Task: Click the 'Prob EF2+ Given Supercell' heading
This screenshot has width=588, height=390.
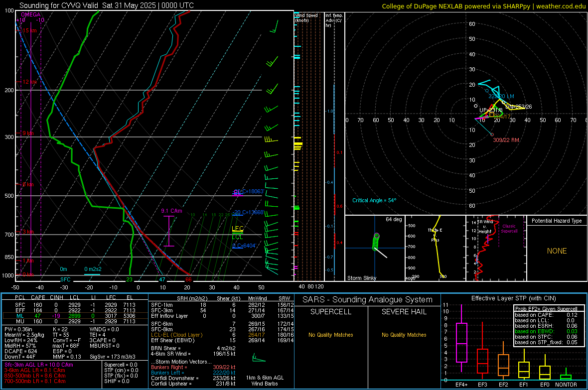Action: (x=546, y=309)
